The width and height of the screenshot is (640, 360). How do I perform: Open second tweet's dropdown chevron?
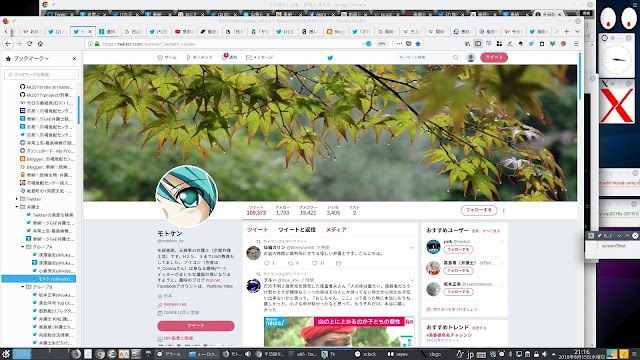point(412,280)
